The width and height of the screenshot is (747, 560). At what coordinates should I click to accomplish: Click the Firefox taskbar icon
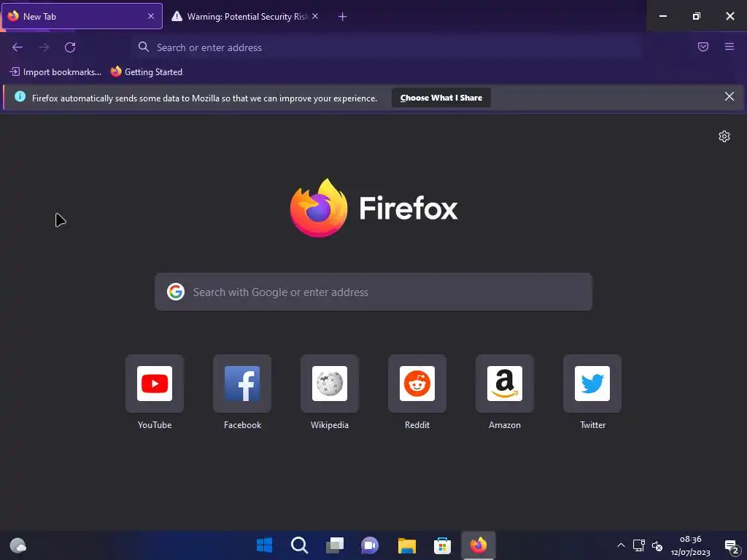pyautogui.click(x=479, y=545)
